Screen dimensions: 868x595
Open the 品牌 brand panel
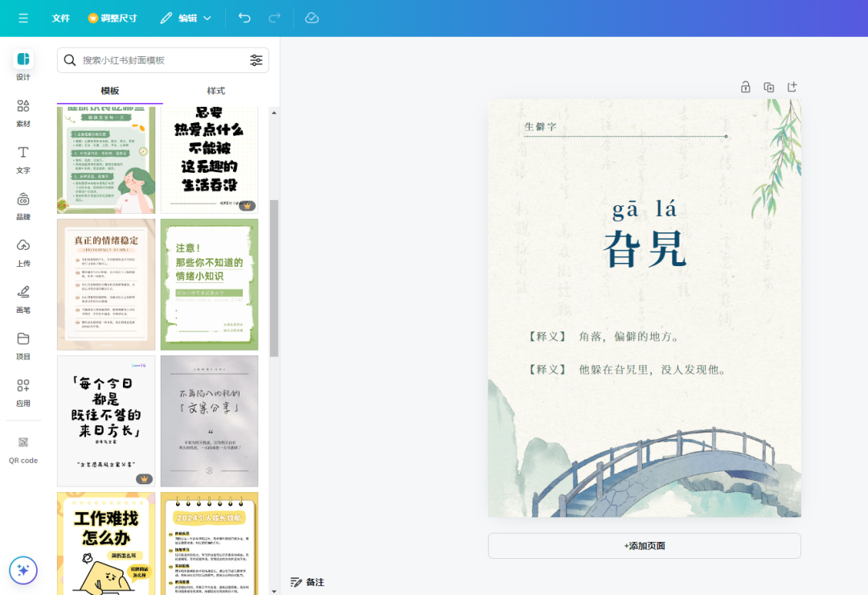click(23, 204)
